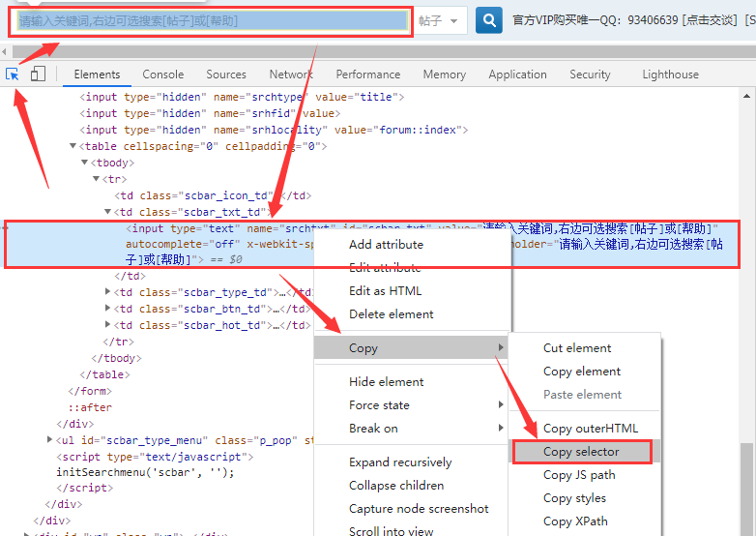Click the blue search magnifier button
The width and height of the screenshot is (756, 536).
(489, 19)
